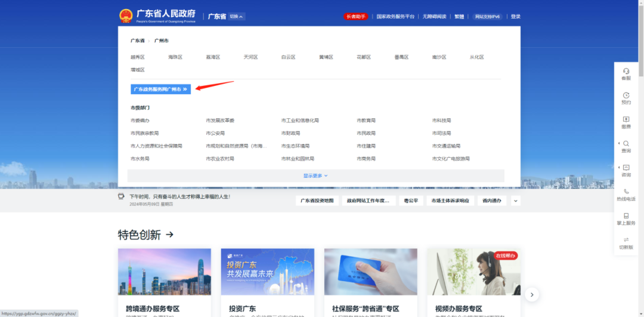Open 缴费 payment in right sidebar
The image size is (644, 317).
point(626,122)
